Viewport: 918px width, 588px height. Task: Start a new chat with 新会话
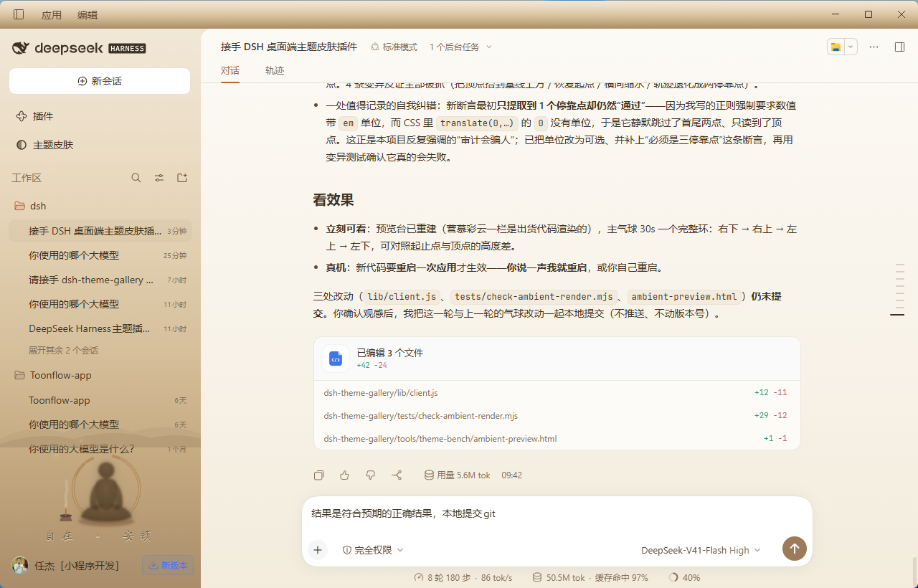click(100, 81)
